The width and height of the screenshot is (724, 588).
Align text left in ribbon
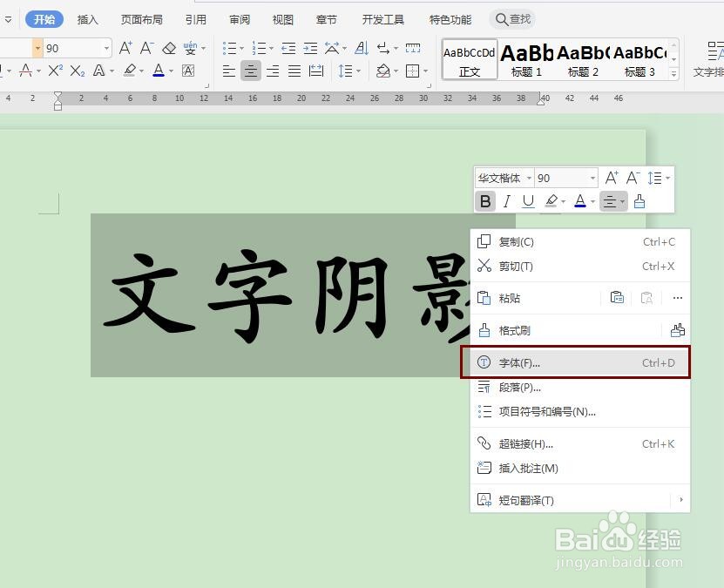[x=229, y=71]
